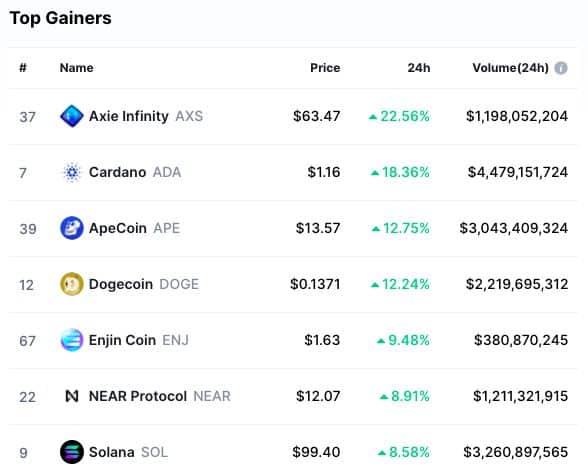Click the Axie Infinity coin logo
Viewport: 588px width, 471px height.
coord(72,116)
